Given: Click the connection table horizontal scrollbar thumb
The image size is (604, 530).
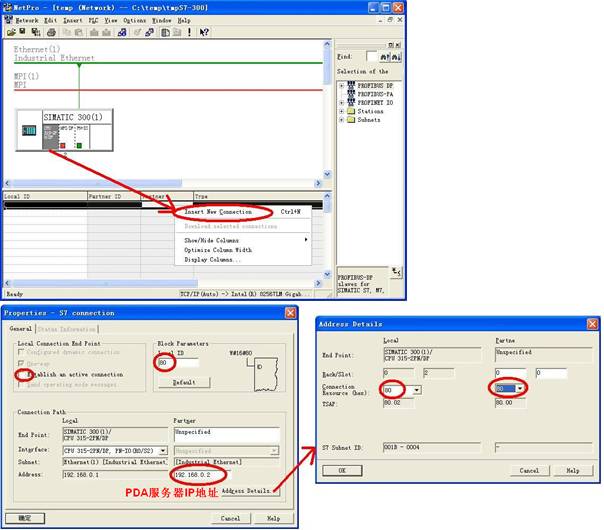Looking at the screenshot, I should pyautogui.click(x=104, y=283).
